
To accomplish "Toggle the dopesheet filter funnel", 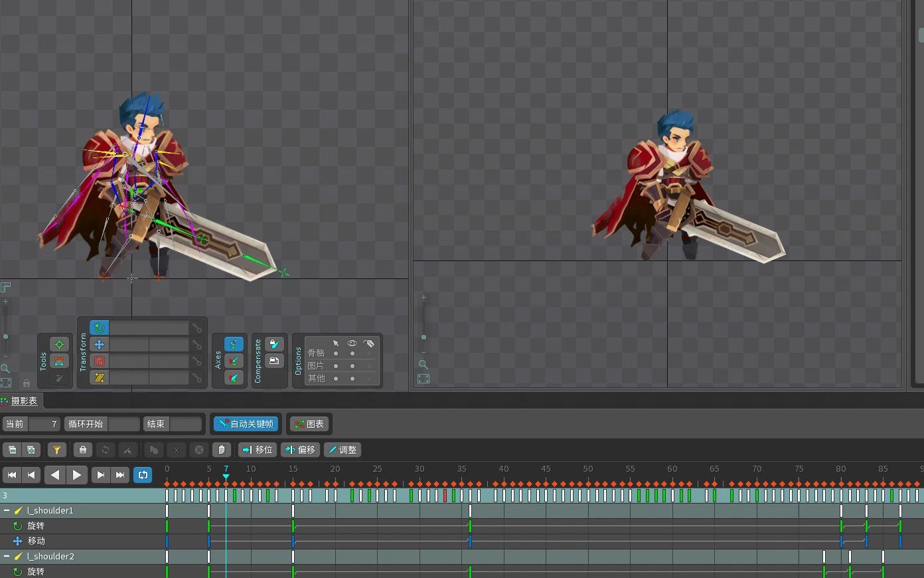I will tap(56, 450).
